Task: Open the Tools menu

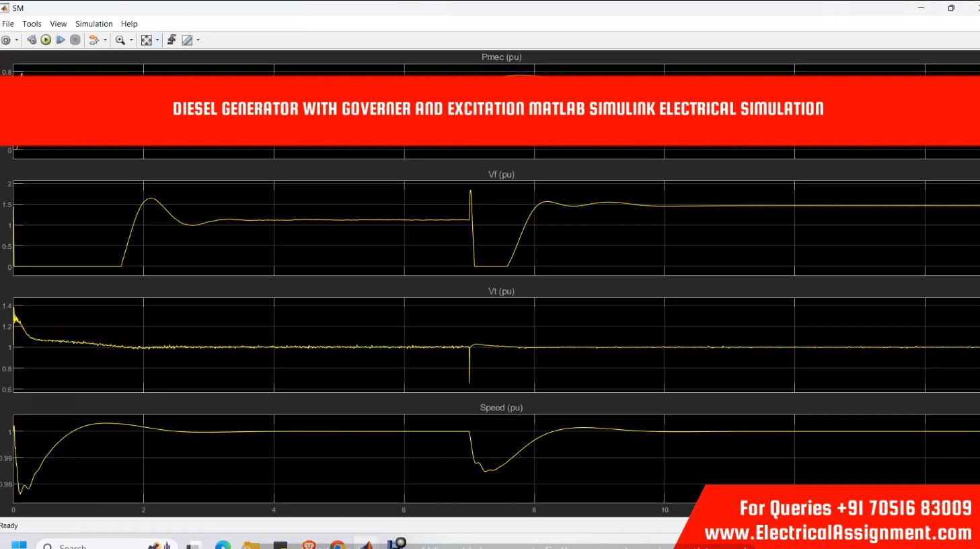Action: pyautogui.click(x=32, y=24)
